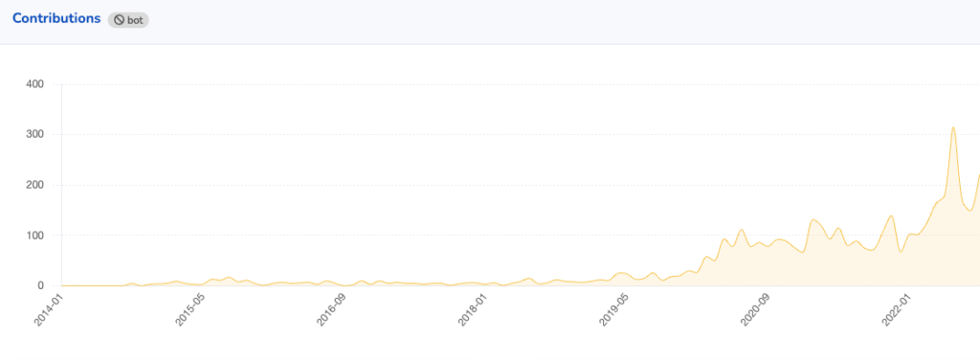Click the ban icon inside bot badge

tap(119, 20)
